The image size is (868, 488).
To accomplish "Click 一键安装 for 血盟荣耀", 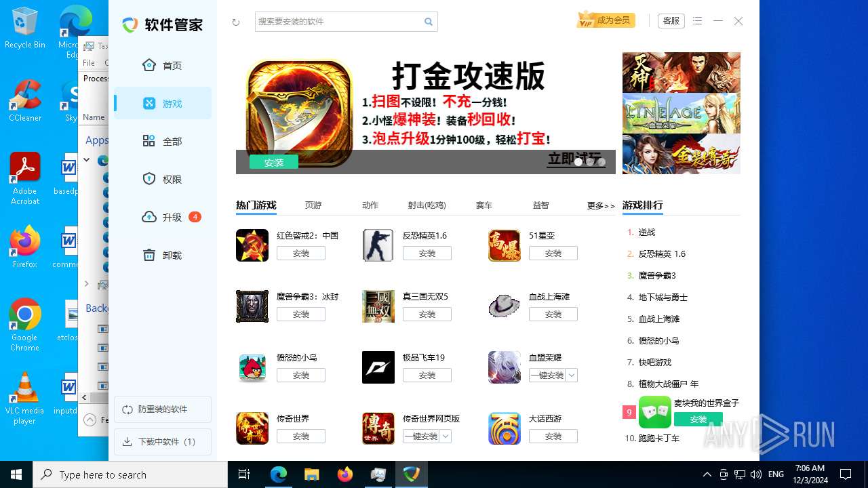I will tap(547, 375).
